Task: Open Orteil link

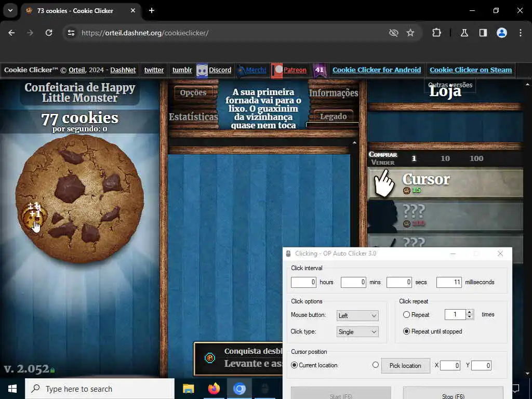Action: click(77, 70)
